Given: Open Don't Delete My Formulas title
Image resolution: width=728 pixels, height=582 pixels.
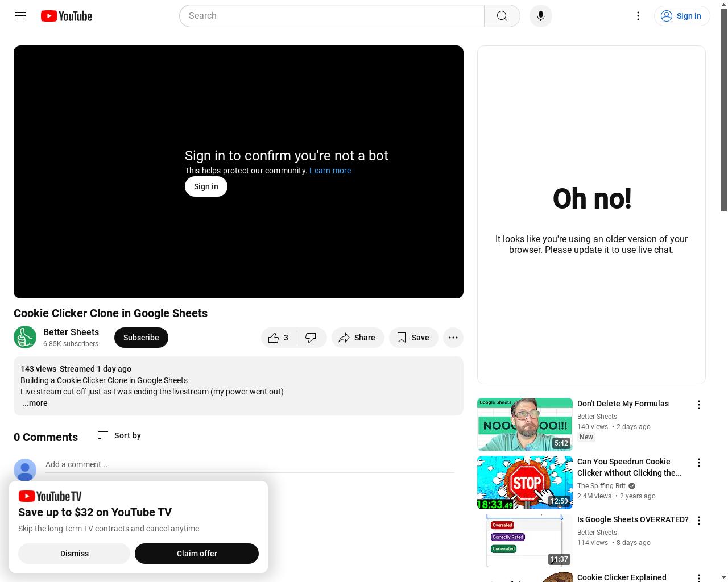Looking at the screenshot, I should click(623, 404).
